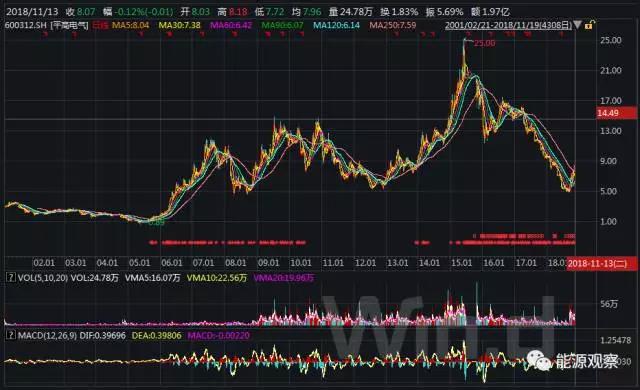Click the date range 2001/02/21-2018/11/19 link
640x390 pixels.
(x=508, y=25)
